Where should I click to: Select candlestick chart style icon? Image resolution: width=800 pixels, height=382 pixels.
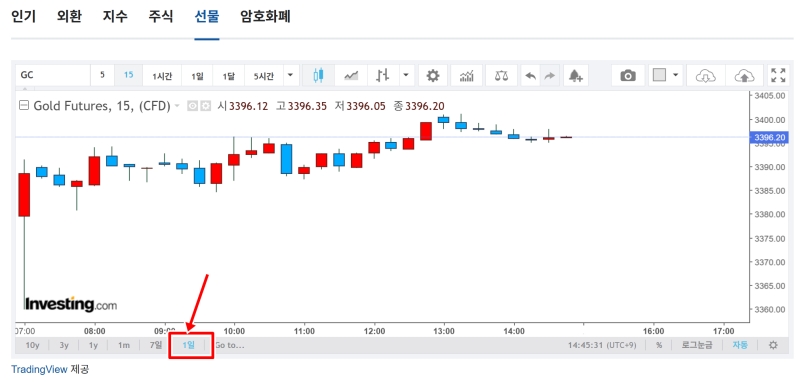click(318, 76)
